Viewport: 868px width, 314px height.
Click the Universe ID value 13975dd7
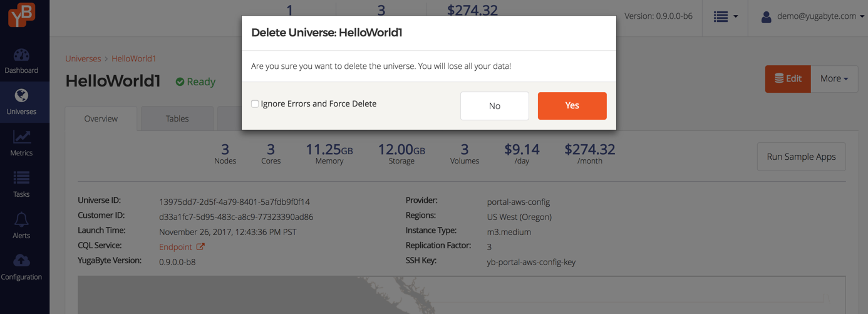[234, 202]
